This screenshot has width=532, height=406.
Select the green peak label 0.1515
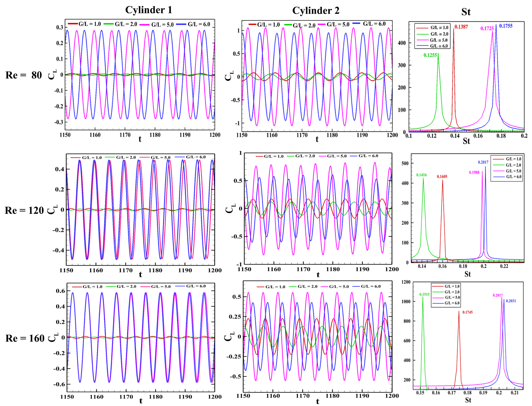click(424, 294)
